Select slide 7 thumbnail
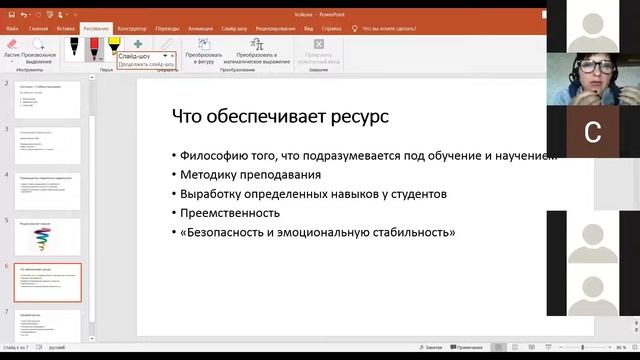 (x=47, y=327)
